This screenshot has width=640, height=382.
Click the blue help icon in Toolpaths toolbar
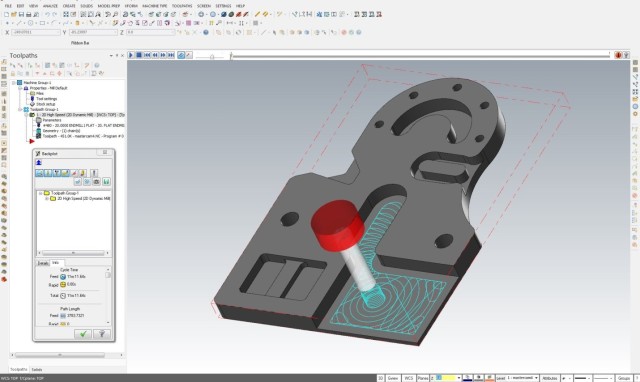pos(97,65)
